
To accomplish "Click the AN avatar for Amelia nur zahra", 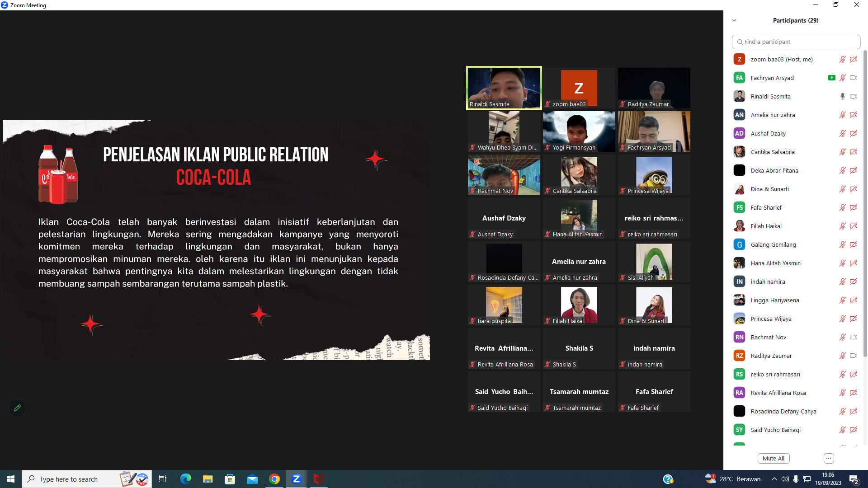I will click(x=739, y=115).
